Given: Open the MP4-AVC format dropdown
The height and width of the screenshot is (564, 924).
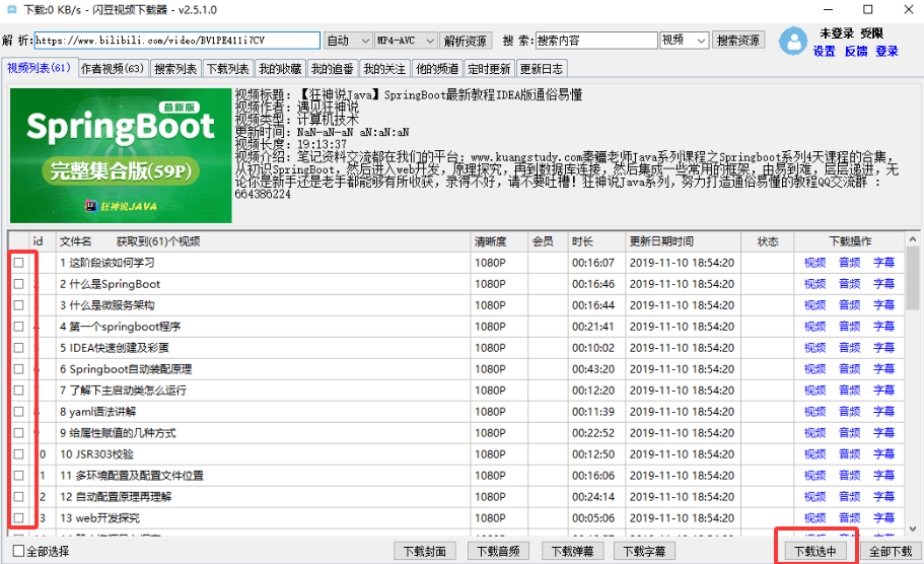Looking at the screenshot, I should (x=405, y=41).
